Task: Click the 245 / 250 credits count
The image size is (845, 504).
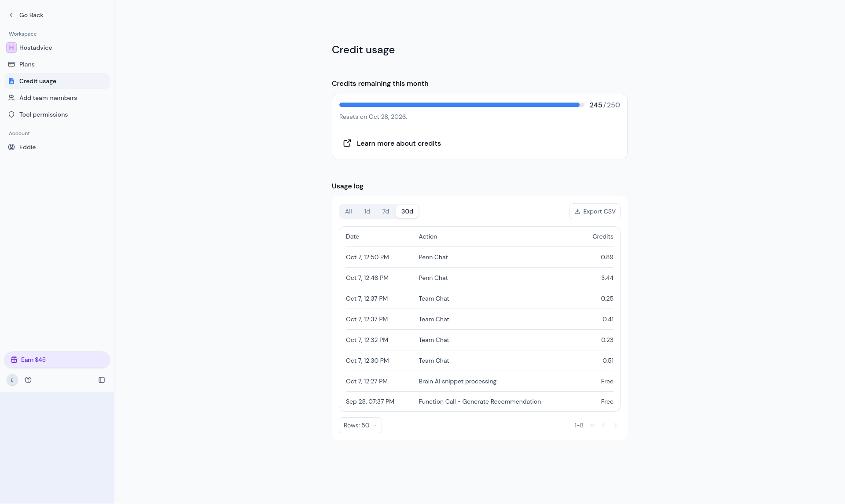Action: [605, 105]
